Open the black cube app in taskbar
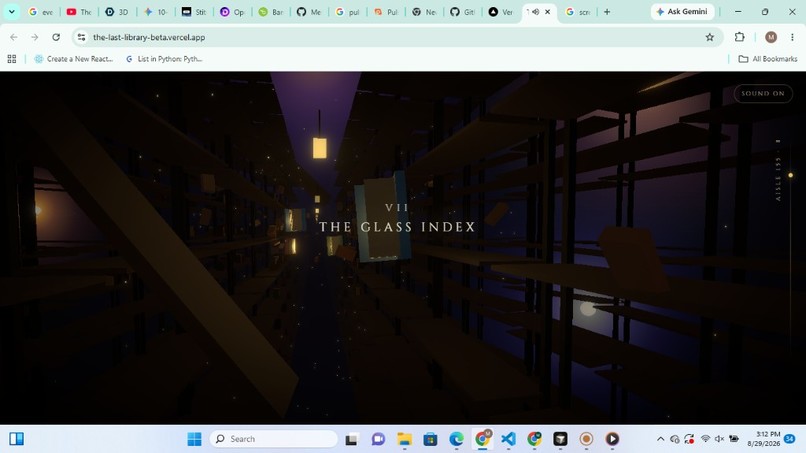 point(560,439)
